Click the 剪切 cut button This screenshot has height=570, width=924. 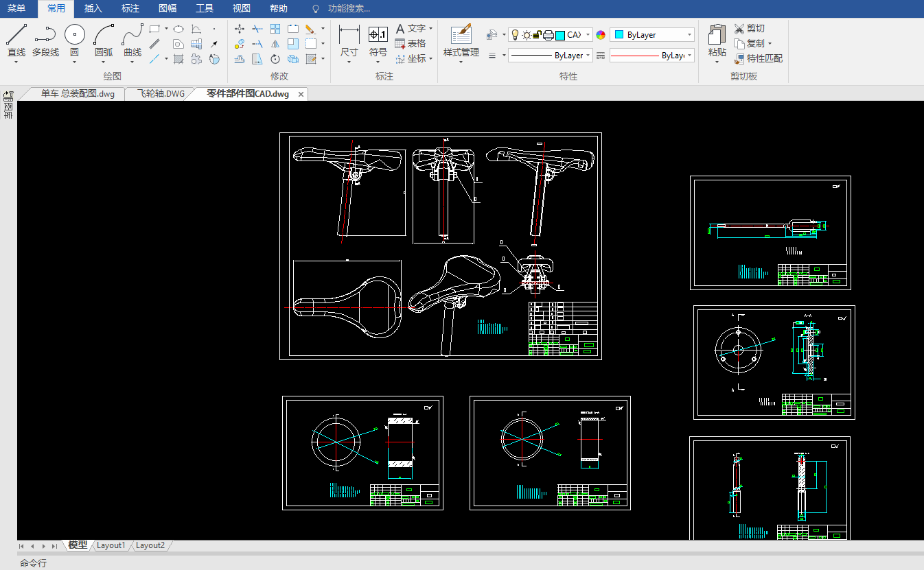[x=749, y=28]
